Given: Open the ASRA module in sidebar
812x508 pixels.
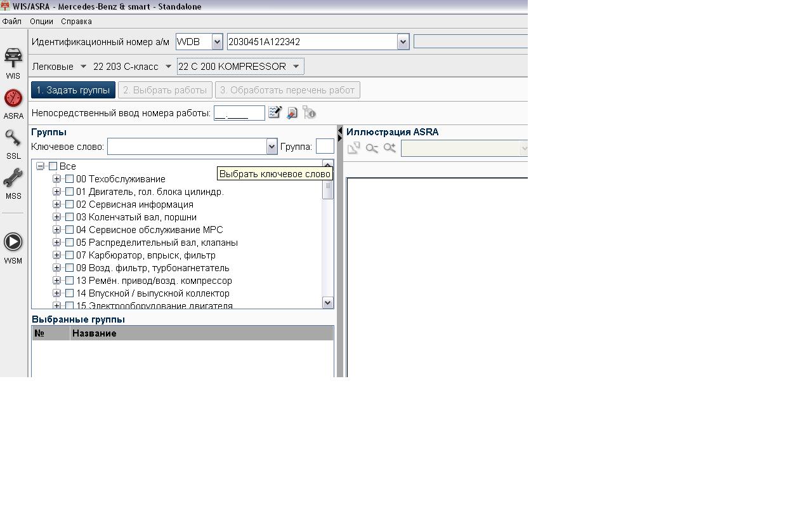Looking at the screenshot, I should click(13, 104).
